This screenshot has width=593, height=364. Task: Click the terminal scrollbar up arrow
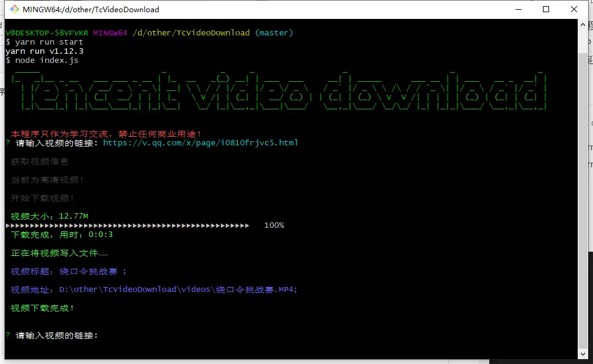[x=583, y=24]
